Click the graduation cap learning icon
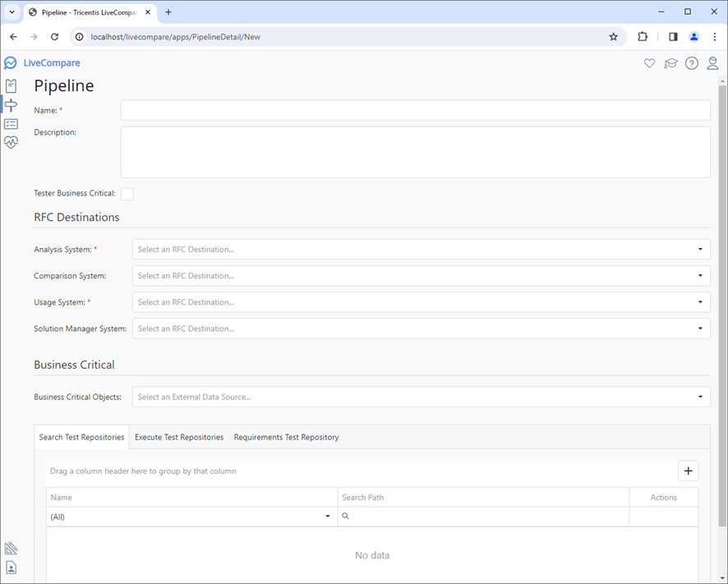The height and width of the screenshot is (584, 728). tap(670, 63)
